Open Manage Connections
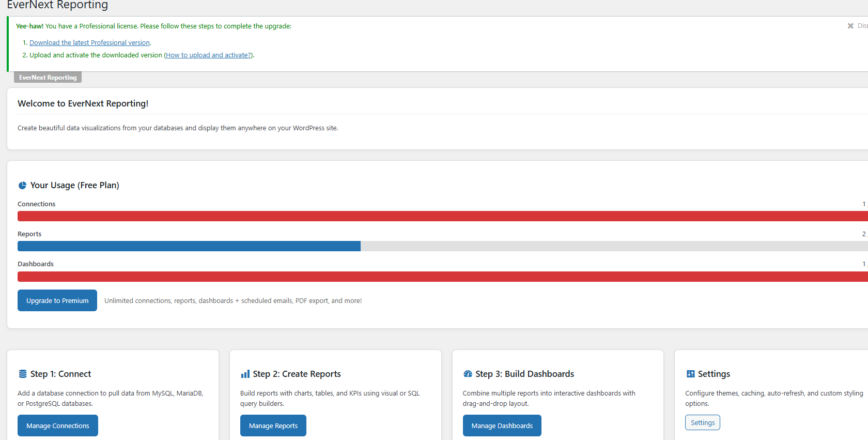The width and height of the screenshot is (868, 440). [x=58, y=426]
